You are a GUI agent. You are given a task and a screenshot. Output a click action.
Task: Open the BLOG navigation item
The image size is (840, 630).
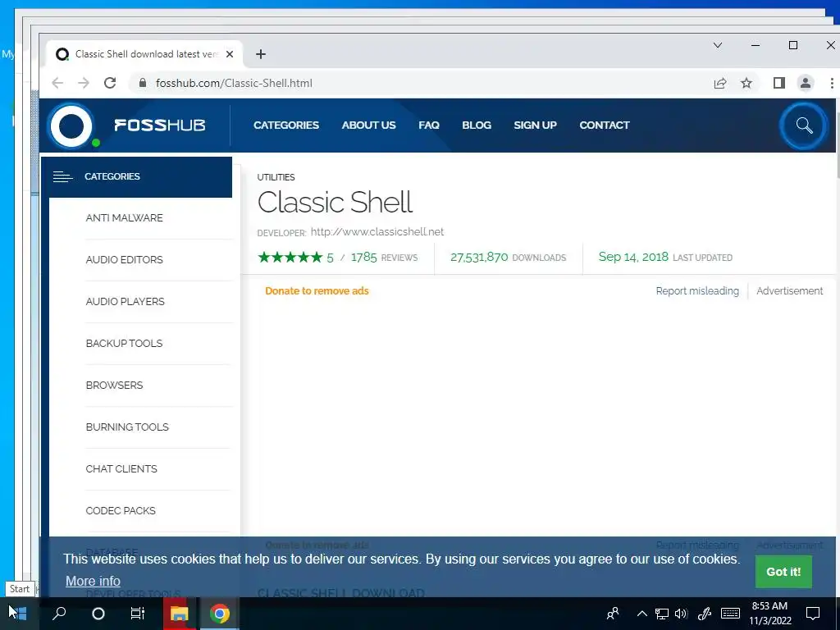pos(477,126)
